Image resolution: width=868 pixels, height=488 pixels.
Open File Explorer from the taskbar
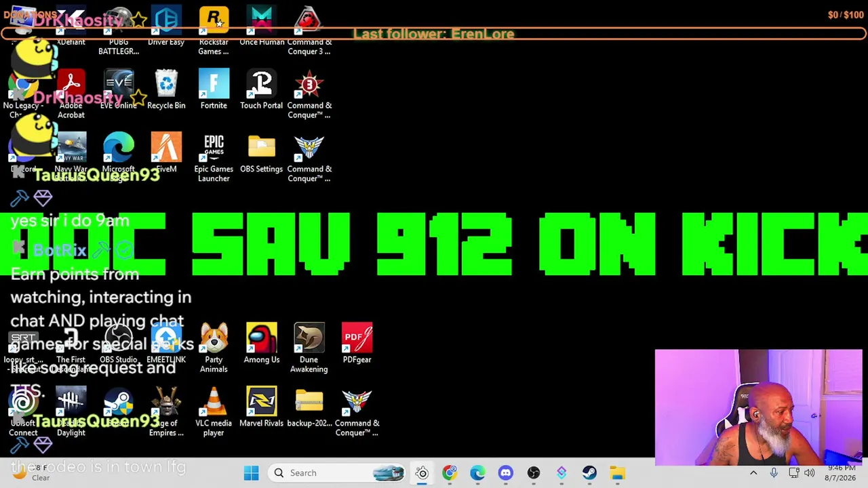pos(617,473)
